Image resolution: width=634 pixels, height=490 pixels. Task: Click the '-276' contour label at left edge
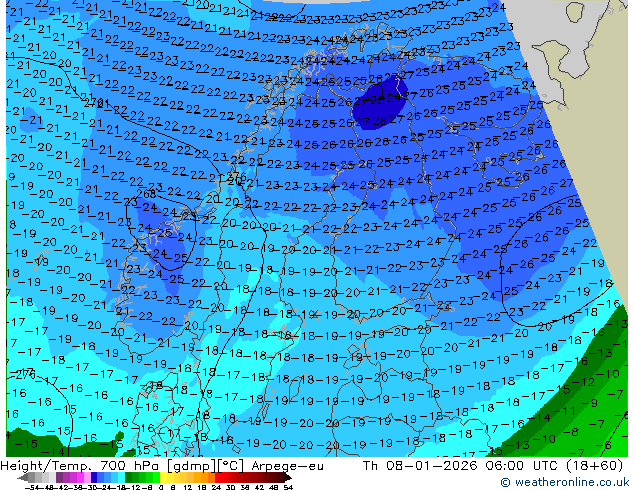[23, 374]
